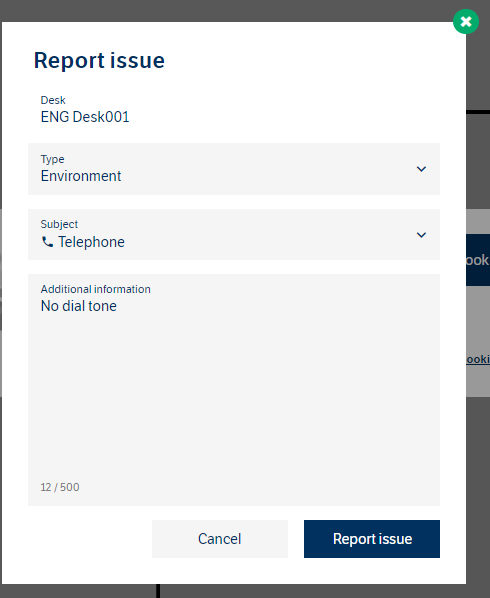Focus the Additional information text area

[x=234, y=390]
